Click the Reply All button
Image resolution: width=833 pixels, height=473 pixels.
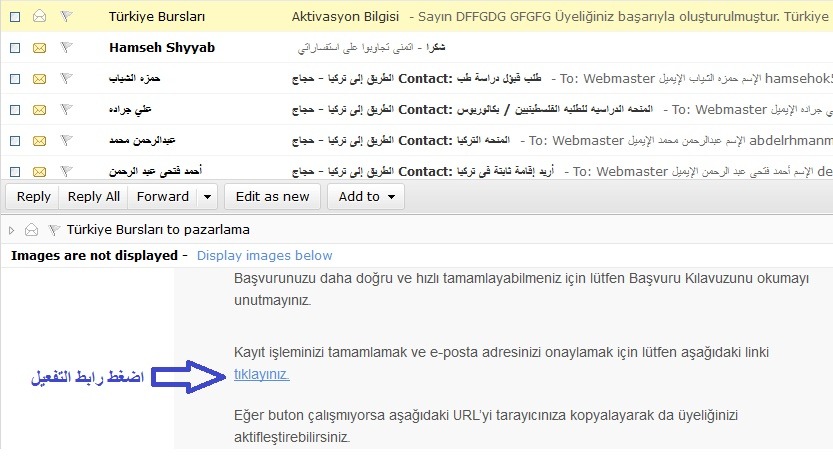(94, 197)
